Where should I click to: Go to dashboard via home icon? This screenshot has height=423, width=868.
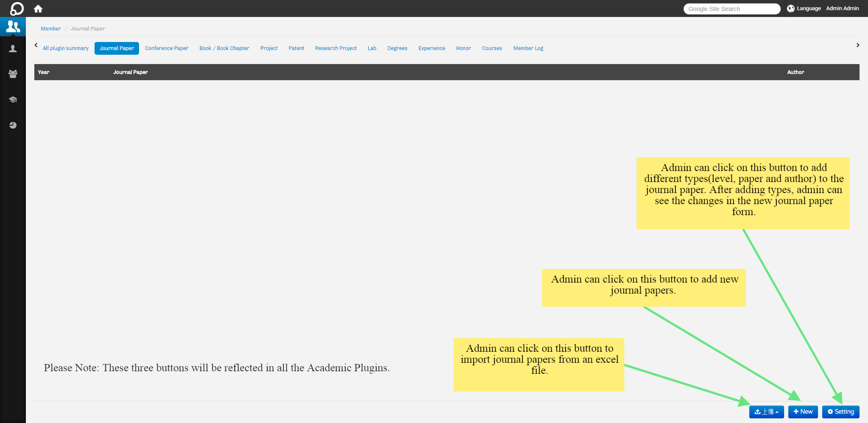[x=38, y=8]
